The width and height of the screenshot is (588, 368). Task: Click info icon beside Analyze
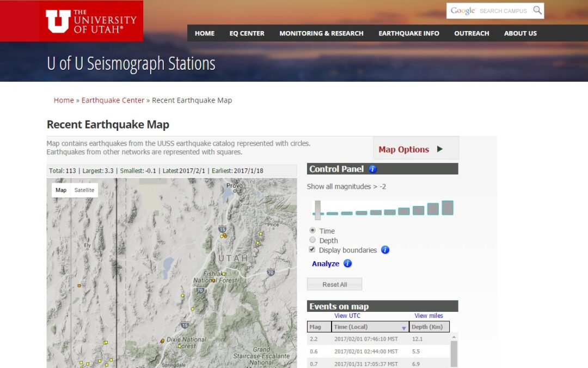(x=347, y=263)
